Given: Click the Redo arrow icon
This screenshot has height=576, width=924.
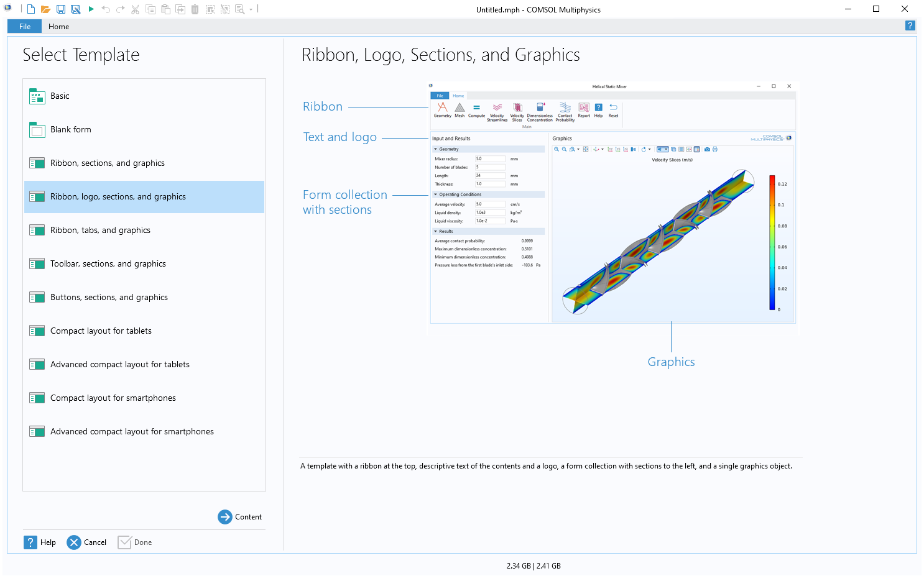Looking at the screenshot, I should point(120,9).
